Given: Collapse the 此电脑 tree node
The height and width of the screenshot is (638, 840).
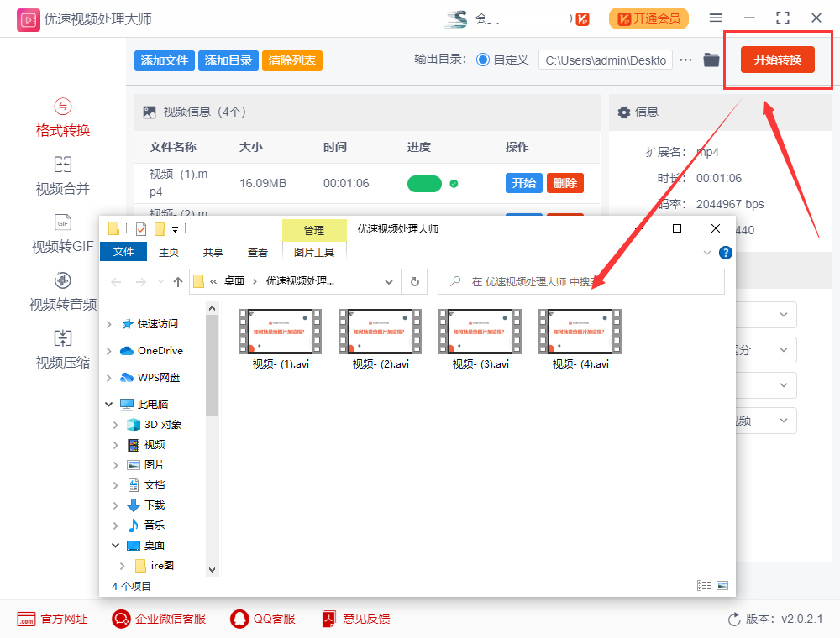Looking at the screenshot, I should coord(109,405).
